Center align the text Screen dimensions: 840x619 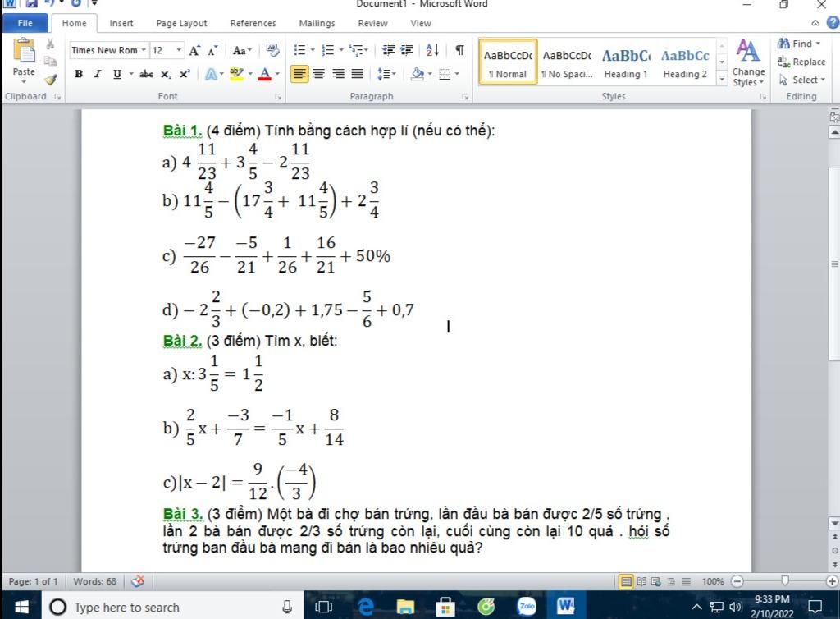pos(319,74)
